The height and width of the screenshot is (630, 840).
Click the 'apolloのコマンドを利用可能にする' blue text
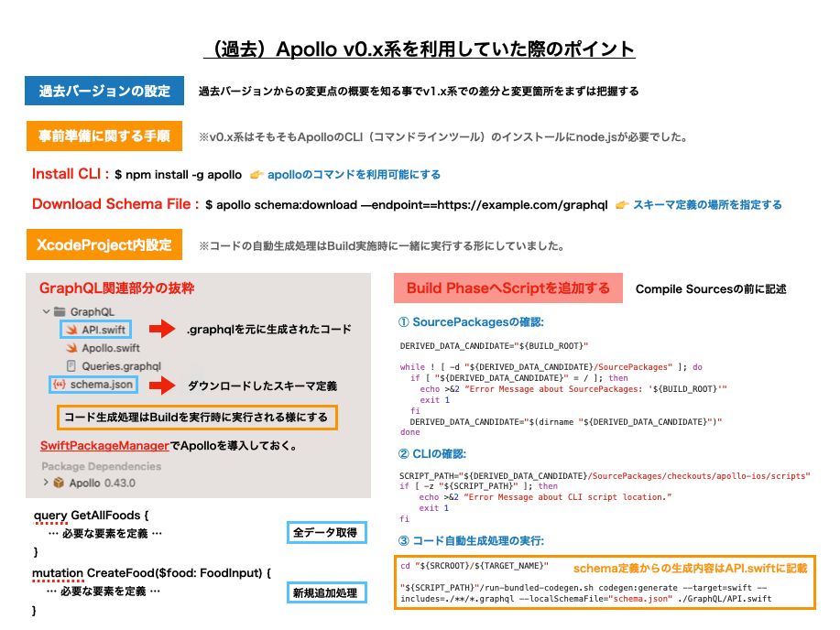coord(355,175)
